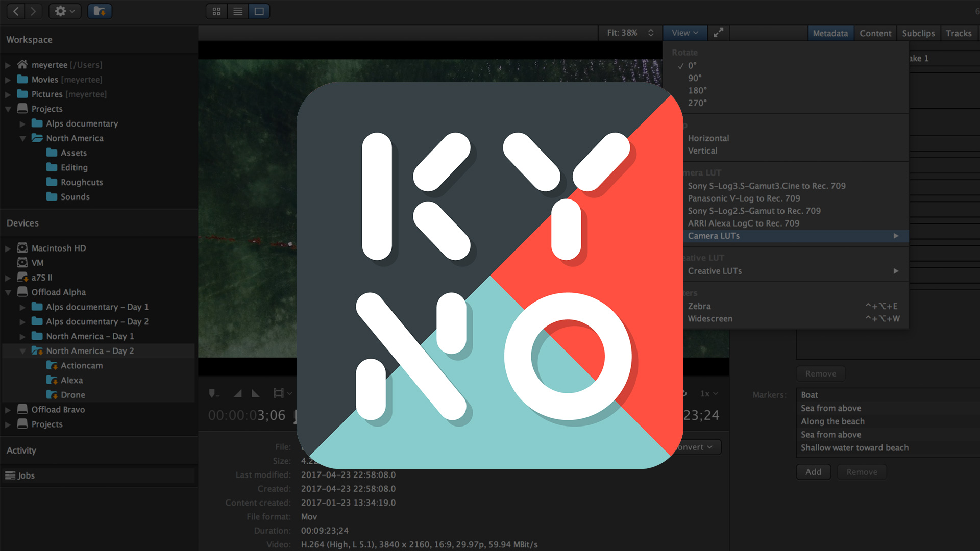Toggle fullscreen player with the expand arrows icon
Viewport: 980px width, 551px height.
(x=718, y=33)
